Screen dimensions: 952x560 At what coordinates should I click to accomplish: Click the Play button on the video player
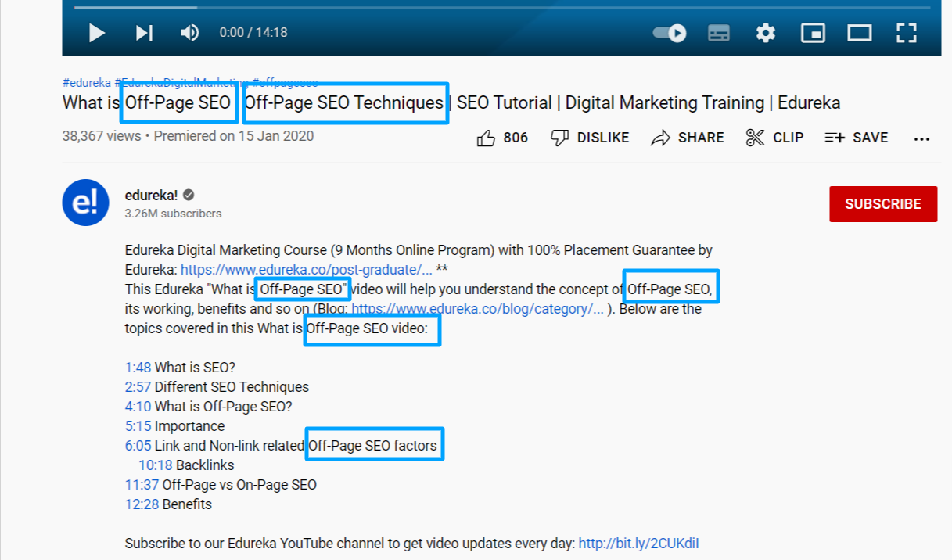tap(96, 33)
